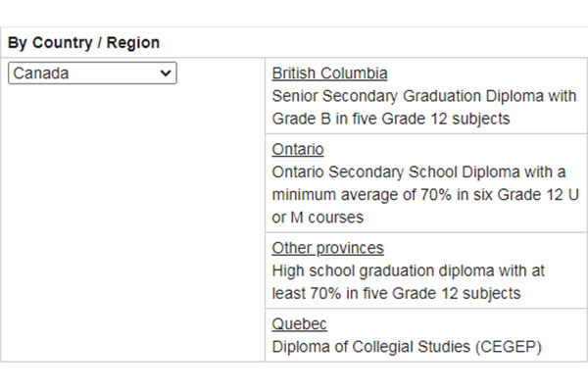Open the Ontario link
The width and height of the screenshot is (588, 392).
298,149
